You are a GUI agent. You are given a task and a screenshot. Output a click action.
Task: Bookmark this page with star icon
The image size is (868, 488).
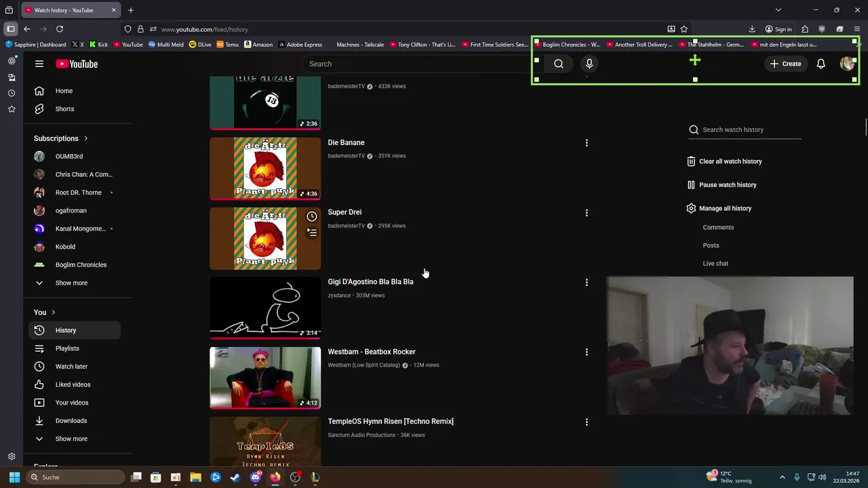pyautogui.click(x=684, y=29)
